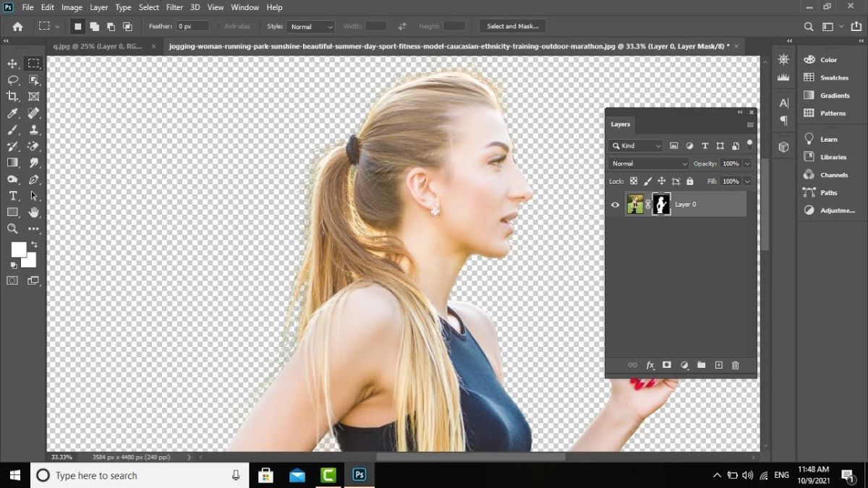Image resolution: width=868 pixels, height=488 pixels.
Task: Select the History Brush tool
Action: click(12, 147)
